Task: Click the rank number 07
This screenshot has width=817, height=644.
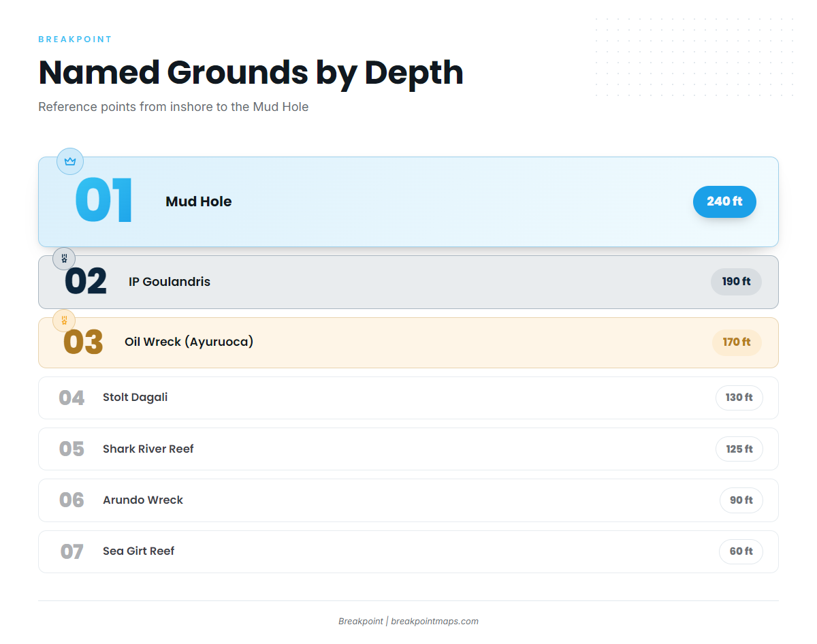Action: pos(71,551)
